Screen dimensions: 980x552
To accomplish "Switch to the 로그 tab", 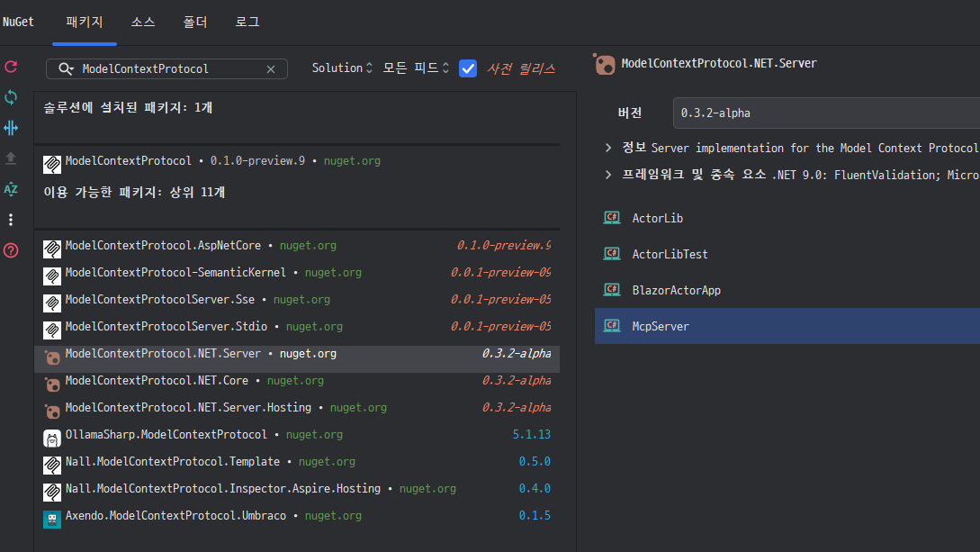I will click(x=247, y=22).
